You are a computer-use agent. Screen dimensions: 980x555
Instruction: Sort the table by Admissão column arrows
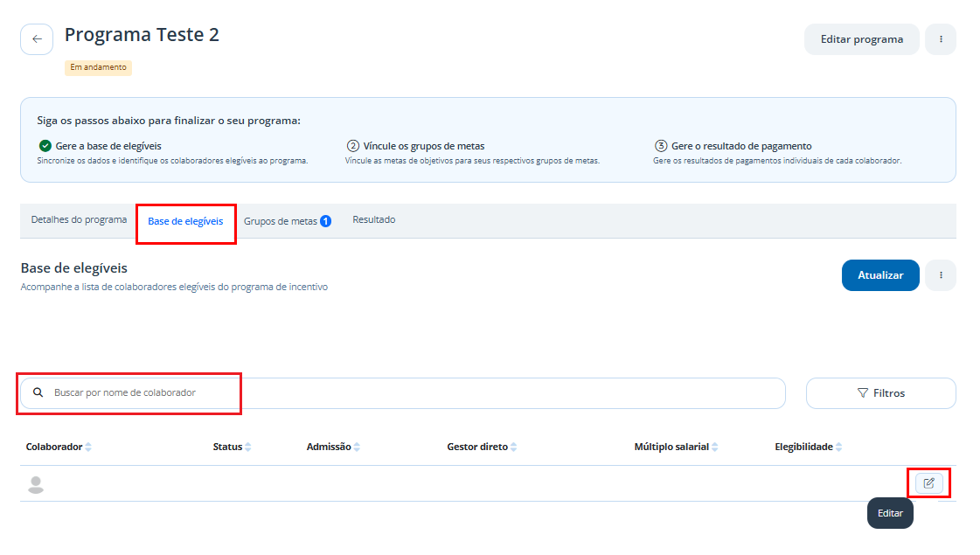pos(357,447)
